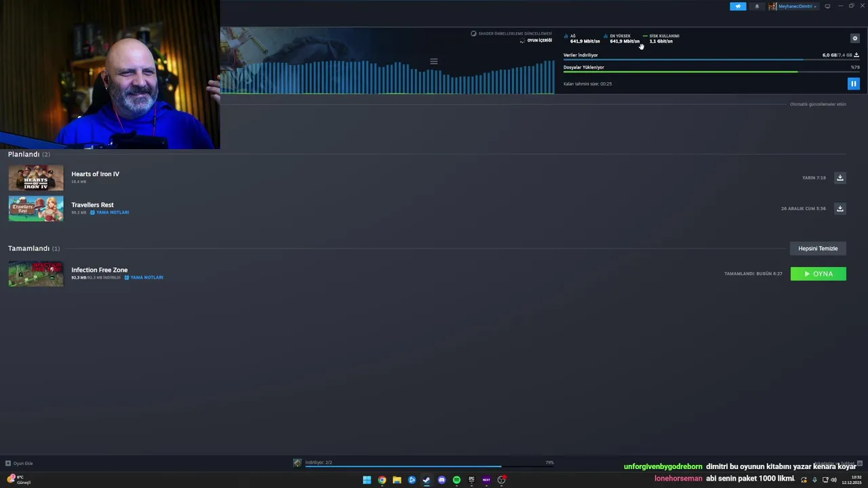Image resolution: width=868 pixels, height=488 pixels.
Task: Click the Otomatik güncellemeler etkin text
Action: coord(818,104)
